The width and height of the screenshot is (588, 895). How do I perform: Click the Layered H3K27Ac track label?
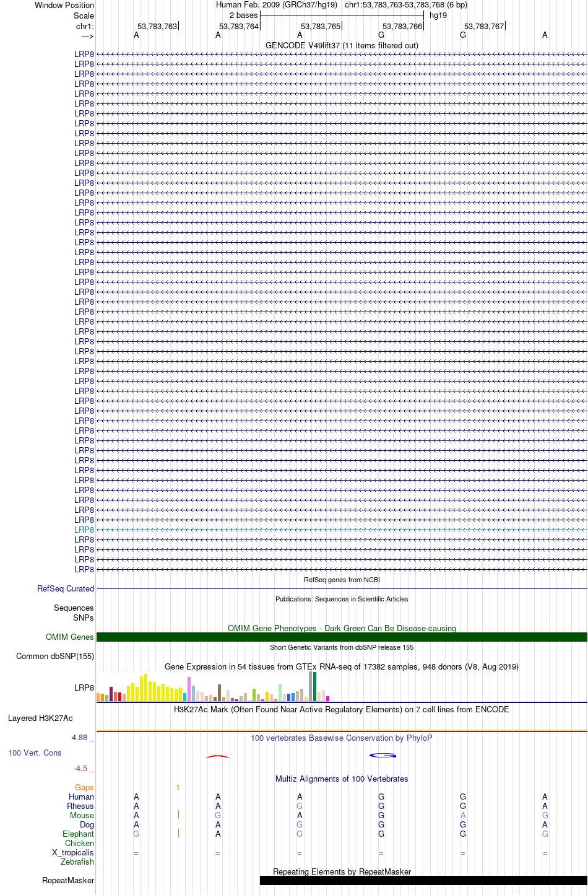[40, 718]
